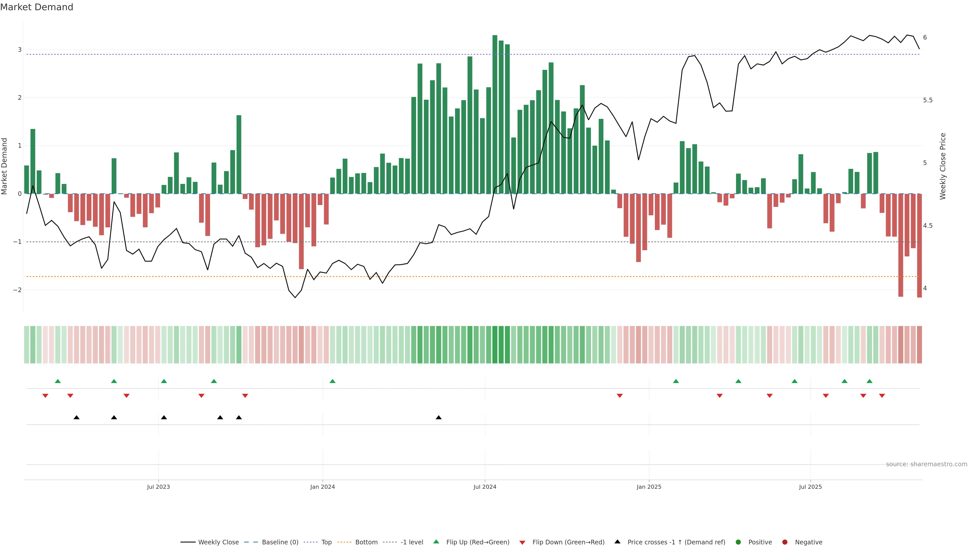Click the green Flip Up triangle legend icon
This screenshot has height=551, width=980.
pos(436,542)
